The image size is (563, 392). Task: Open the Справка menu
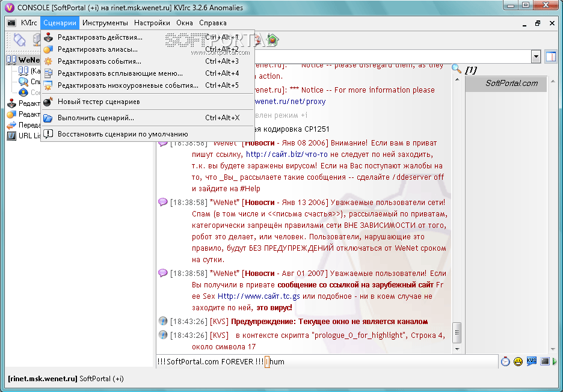click(212, 23)
